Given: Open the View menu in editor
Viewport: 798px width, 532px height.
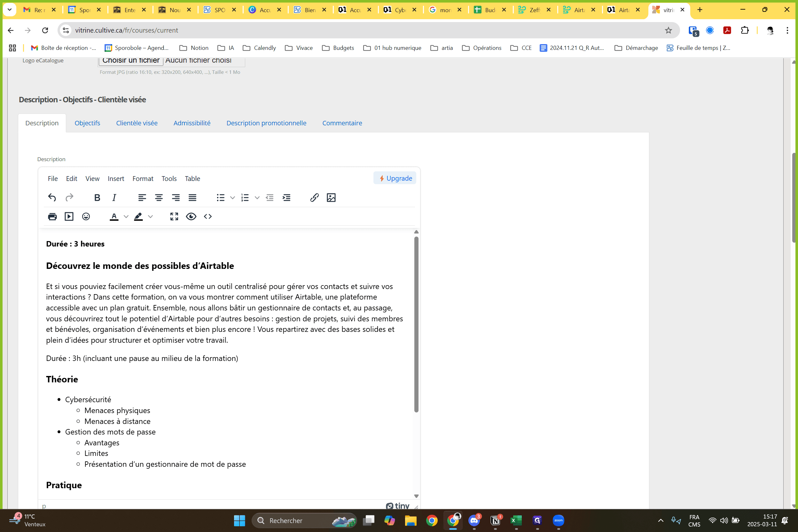Looking at the screenshot, I should coord(92,178).
